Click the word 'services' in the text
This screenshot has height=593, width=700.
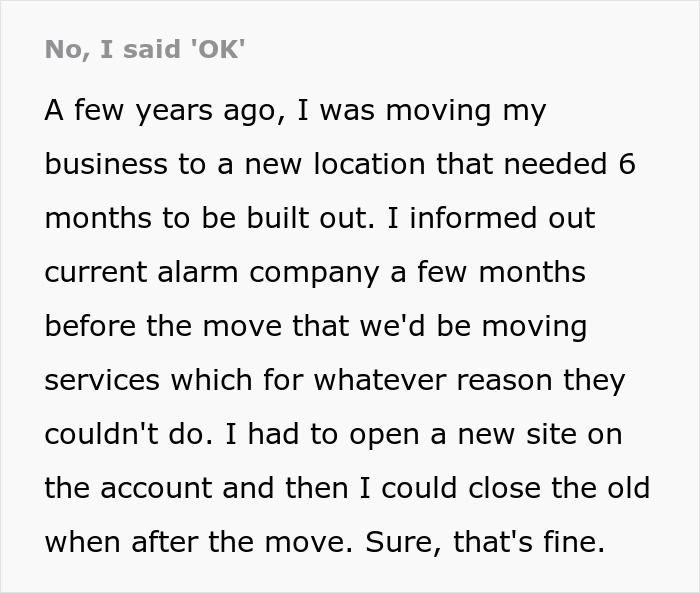(102, 380)
